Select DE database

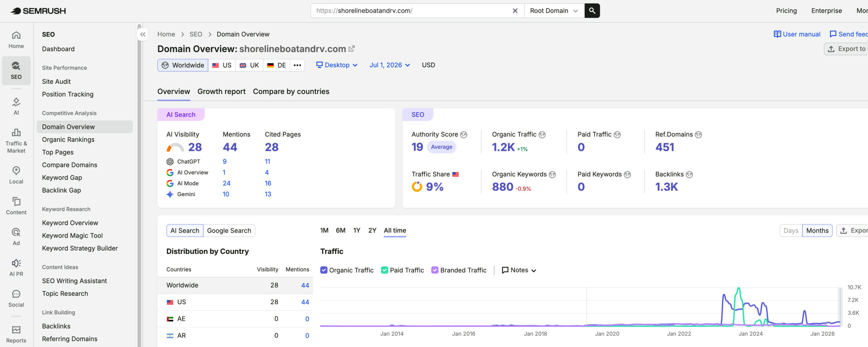tap(276, 65)
